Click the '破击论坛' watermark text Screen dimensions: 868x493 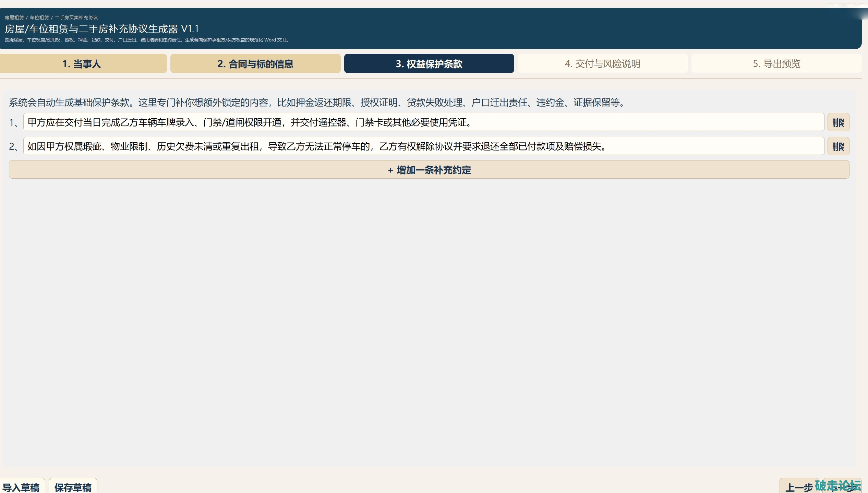(x=837, y=485)
